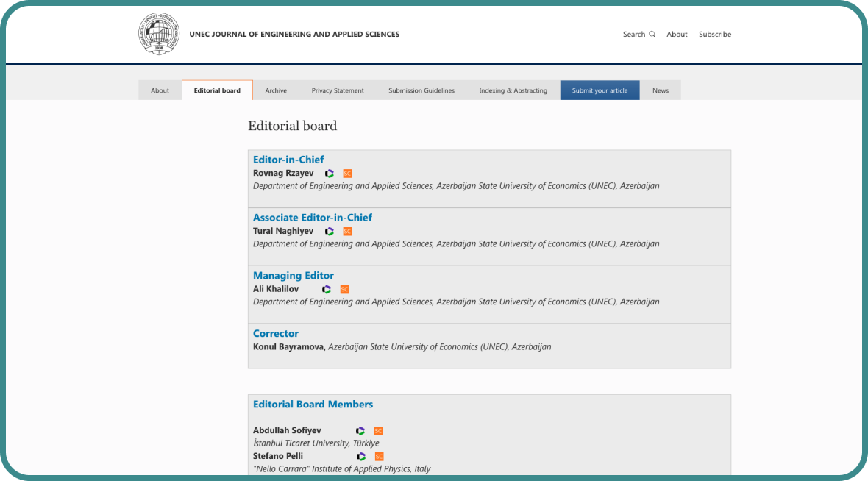This screenshot has height=481, width=868.
Task: Click the journal title text in the header
Action: [294, 35]
